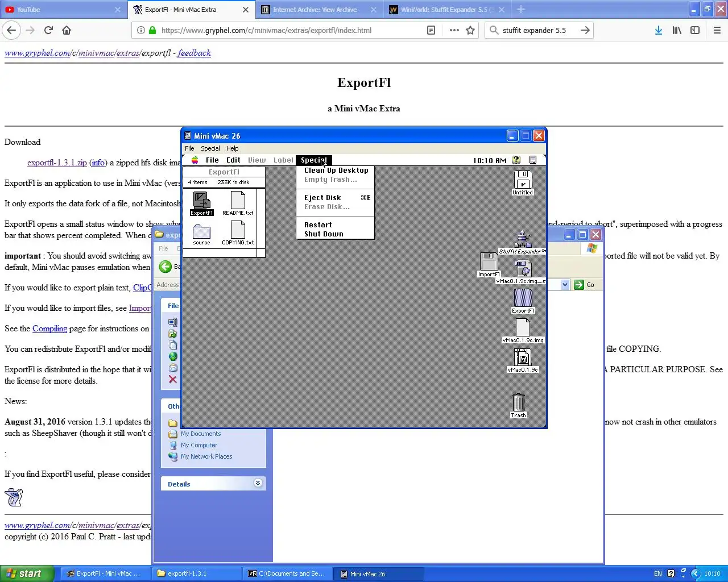
Task: Open www.gryphel.com link in top breadcrumb
Action: (37, 53)
